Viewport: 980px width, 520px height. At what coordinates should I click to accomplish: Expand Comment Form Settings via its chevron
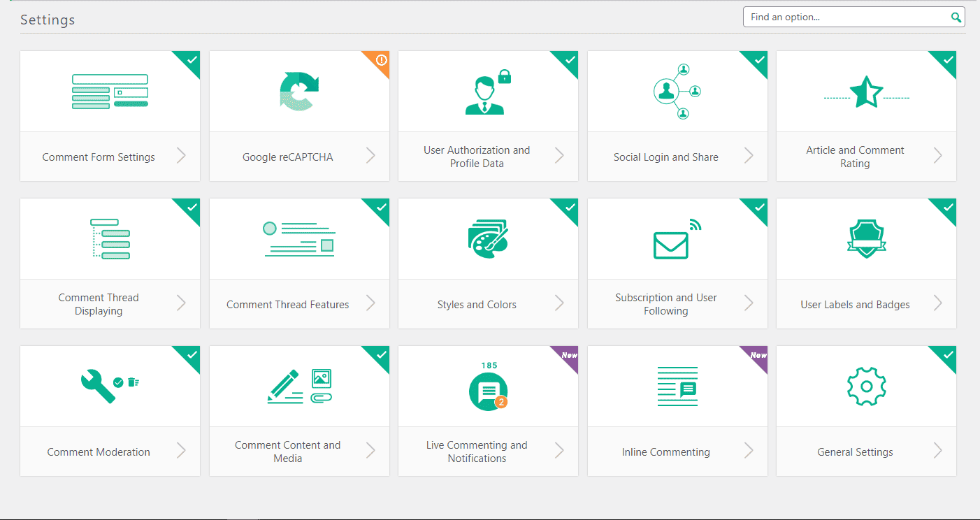[181, 155]
